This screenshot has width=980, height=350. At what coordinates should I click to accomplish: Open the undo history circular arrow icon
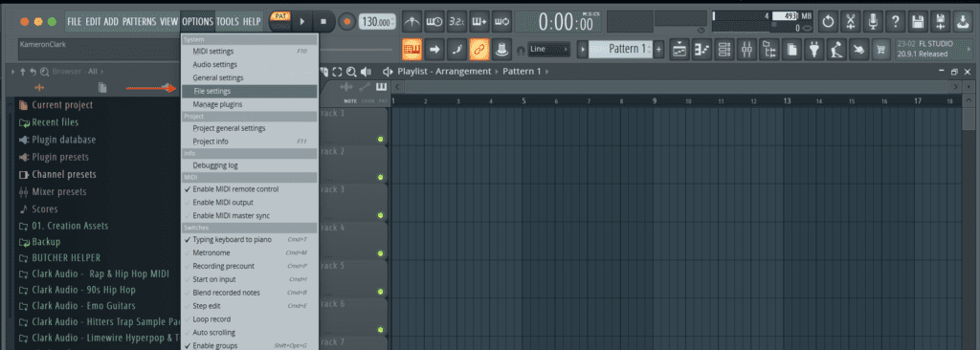point(828,22)
